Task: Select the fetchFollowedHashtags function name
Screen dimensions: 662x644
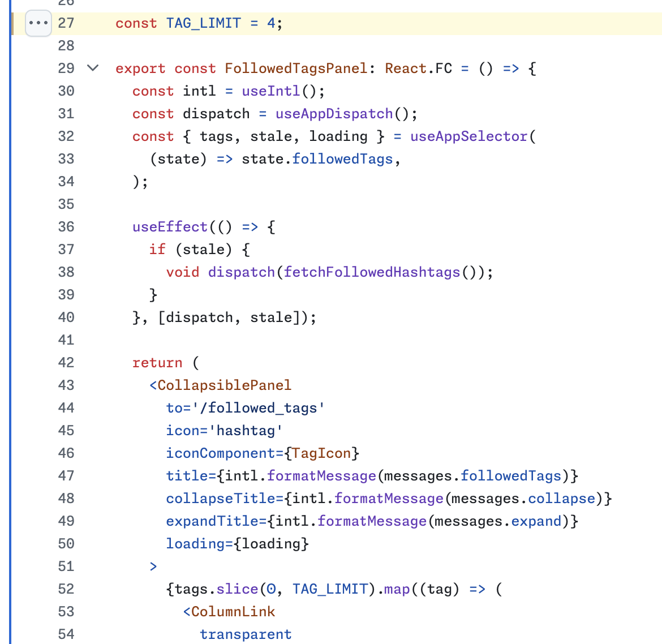Action: (372, 272)
